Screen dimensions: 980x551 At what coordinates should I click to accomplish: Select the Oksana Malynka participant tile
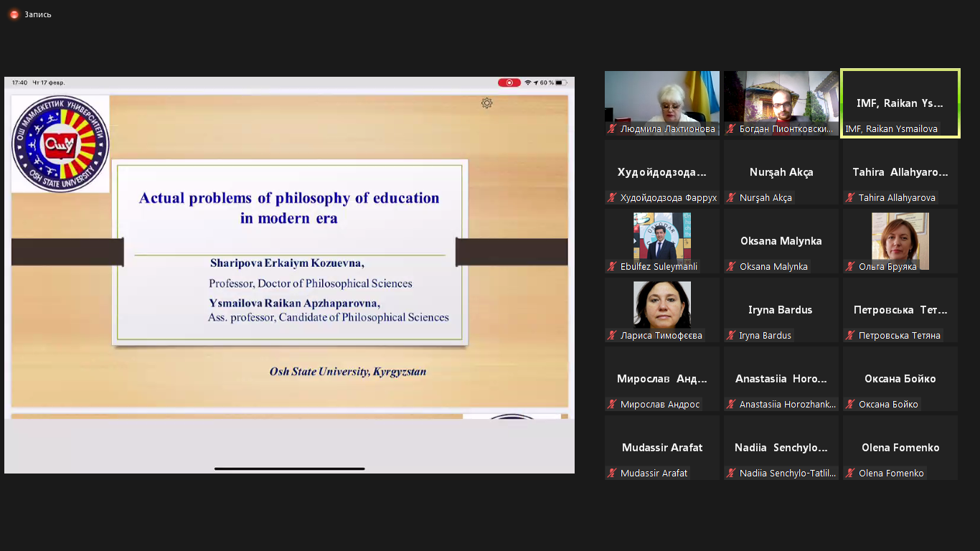tap(781, 241)
